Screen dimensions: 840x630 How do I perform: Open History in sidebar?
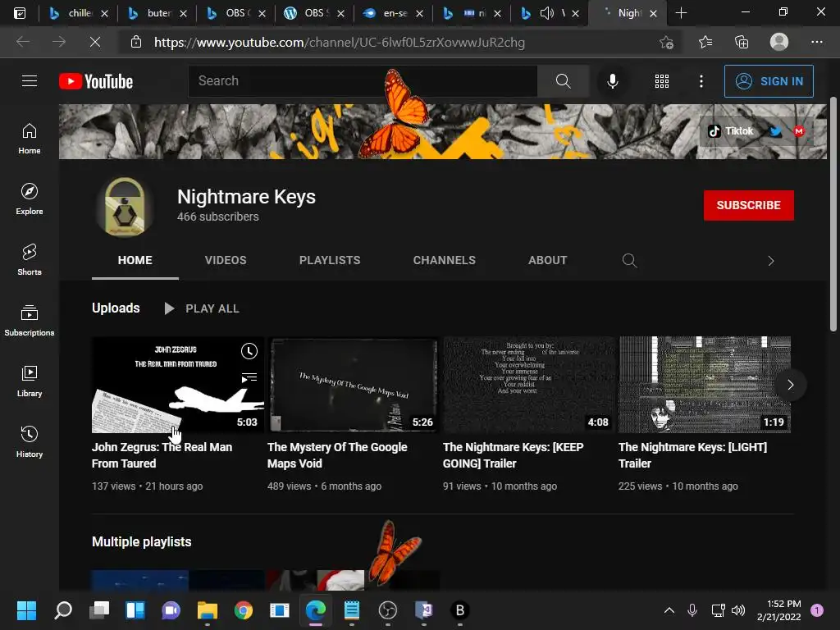tap(30, 441)
